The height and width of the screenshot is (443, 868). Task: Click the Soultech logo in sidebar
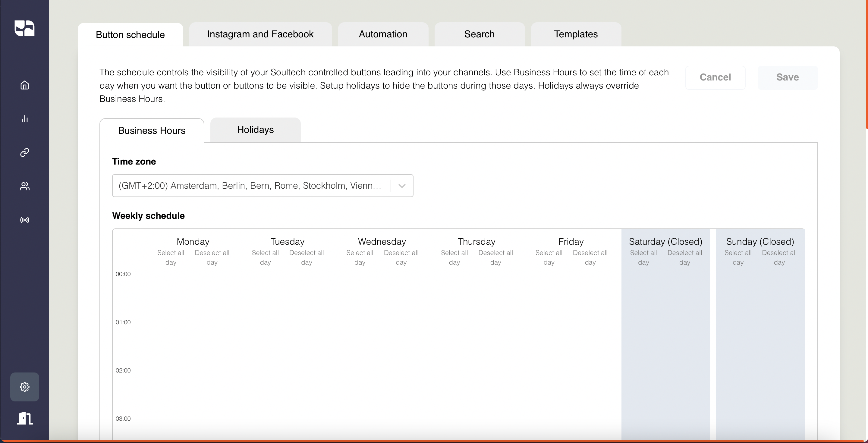pyautogui.click(x=24, y=28)
